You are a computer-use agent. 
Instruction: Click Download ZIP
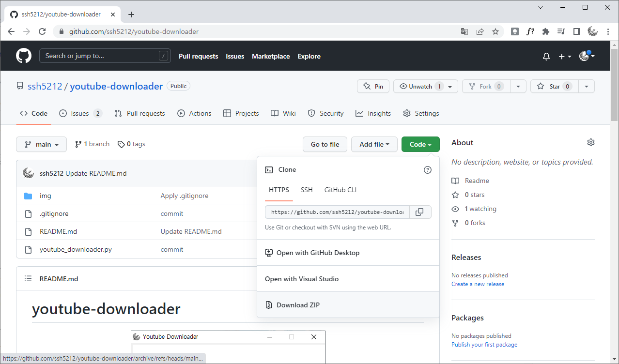click(348, 305)
